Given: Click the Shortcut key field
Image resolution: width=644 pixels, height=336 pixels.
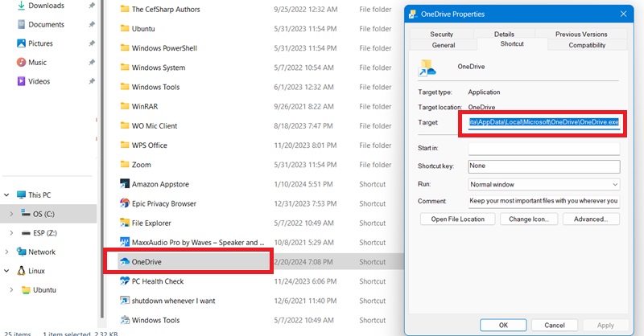Looking at the screenshot, I should coord(544,166).
